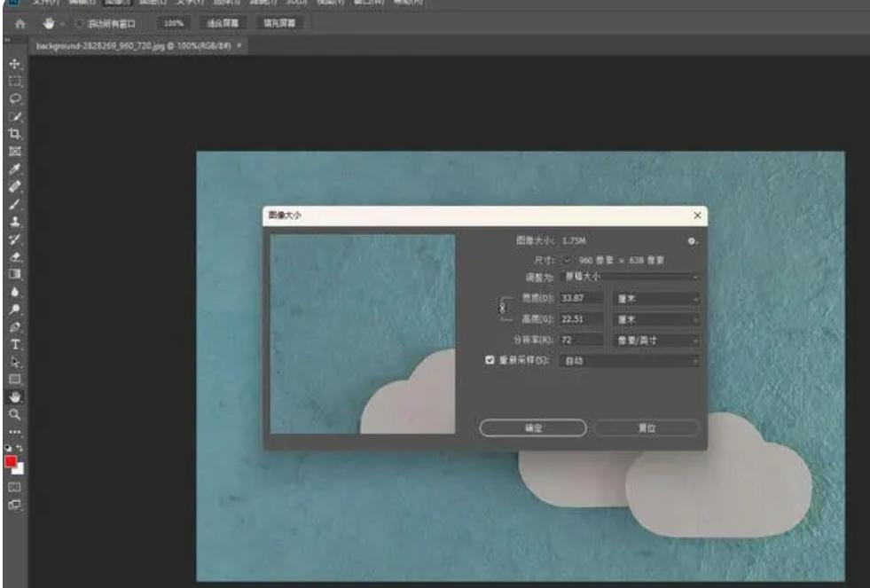Click the 分辨率 resolution input field
The width and height of the screenshot is (870, 588).
(x=582, y=341)
